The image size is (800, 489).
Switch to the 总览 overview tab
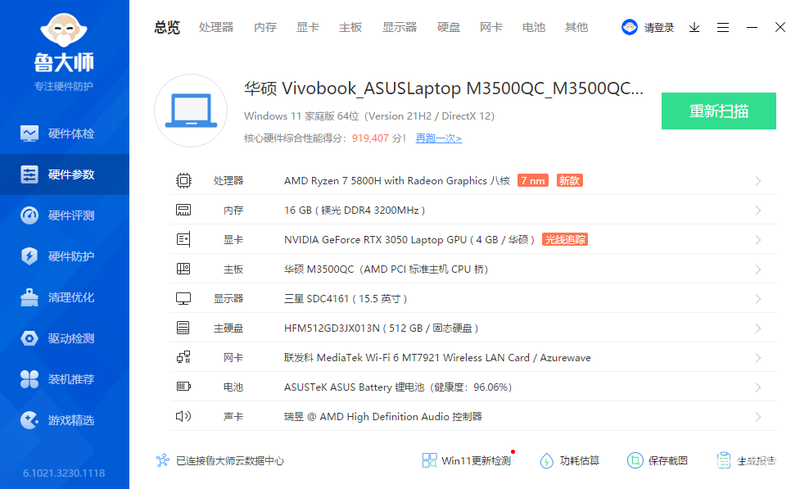(x=167, y=27)
